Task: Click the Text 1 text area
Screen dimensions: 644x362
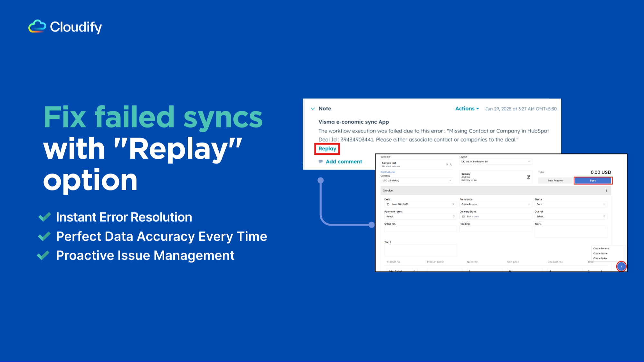Action: click(x=571, y=232)
